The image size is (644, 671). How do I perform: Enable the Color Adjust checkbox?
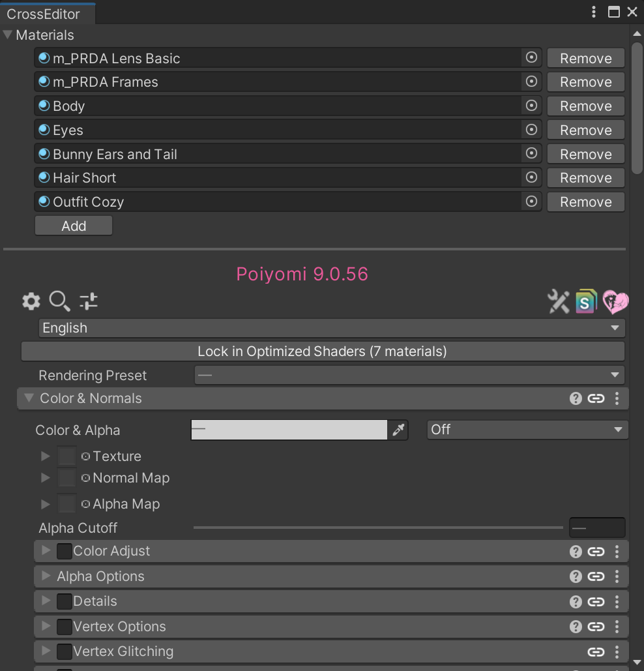(x=64, y=551)
